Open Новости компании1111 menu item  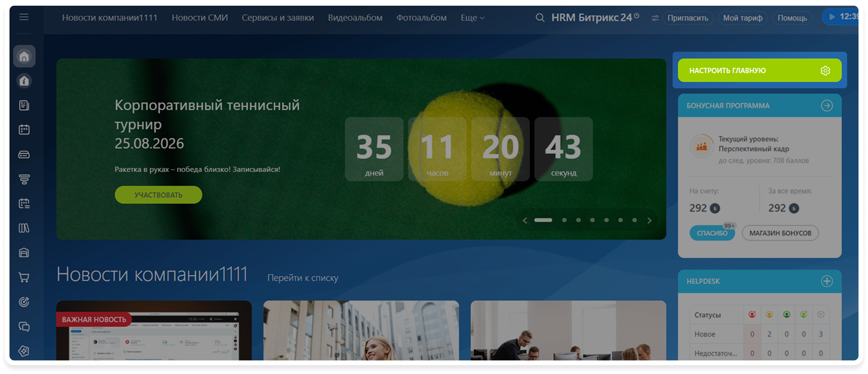110,18
